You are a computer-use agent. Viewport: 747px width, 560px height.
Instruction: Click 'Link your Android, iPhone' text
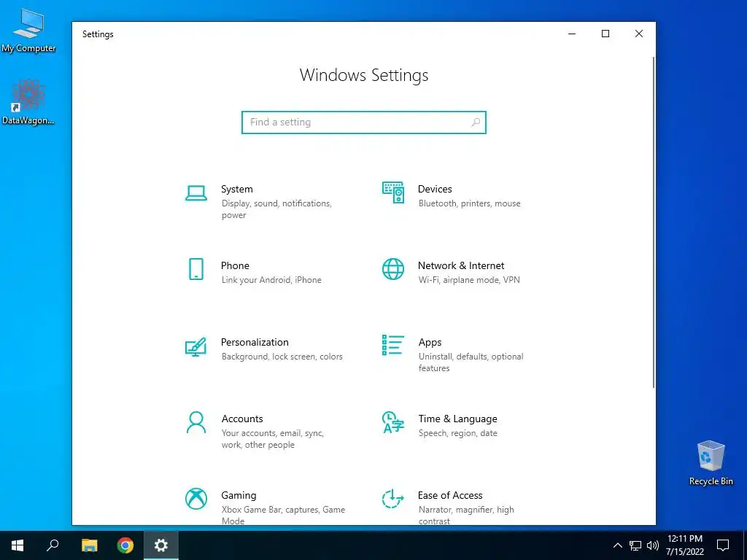point(271,280)
